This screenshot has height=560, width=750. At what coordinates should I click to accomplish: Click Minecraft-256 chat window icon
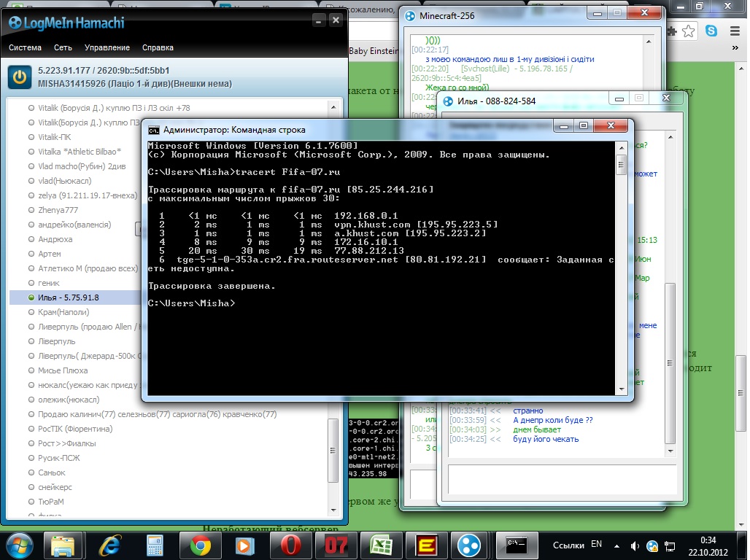410,16
